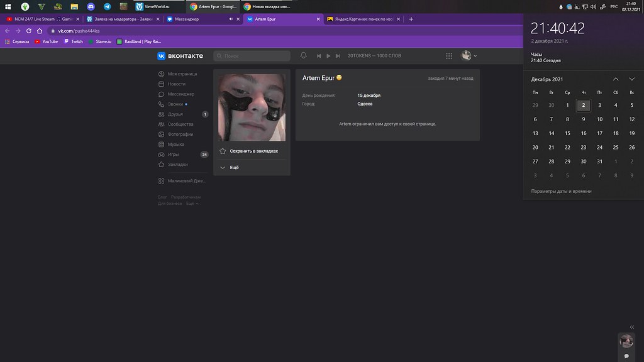644x362 pixels.
Task: Open Discord from the Windows taskbar
Action: click(x=91, y=6)
